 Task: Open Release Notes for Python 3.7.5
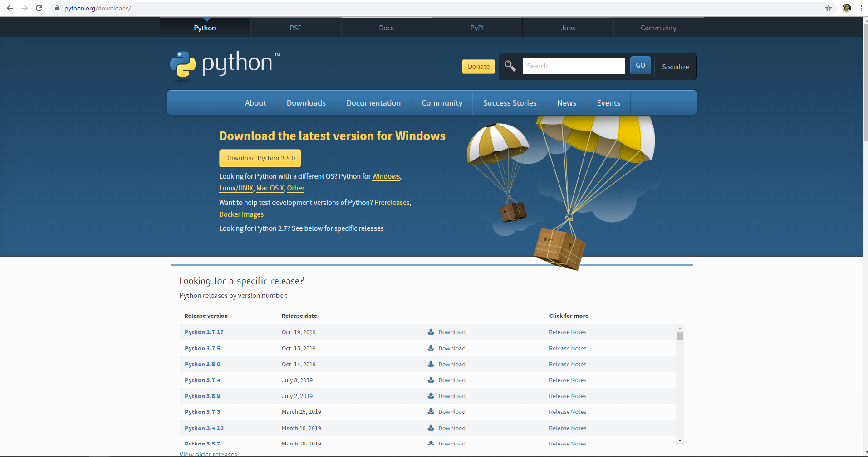[x=568, y=348]
